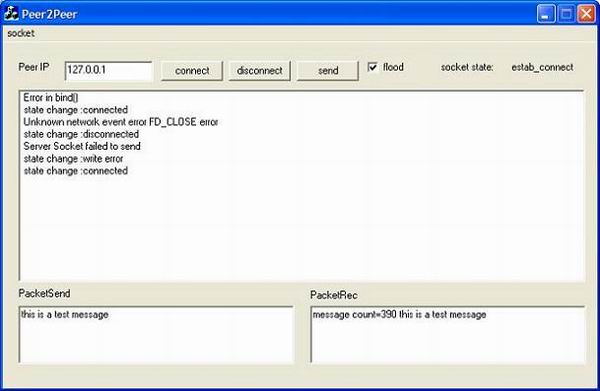Click the Peer2Peer app icon in title bar
The width and height of the screenshot is (600, 391).
pos(11,13)
